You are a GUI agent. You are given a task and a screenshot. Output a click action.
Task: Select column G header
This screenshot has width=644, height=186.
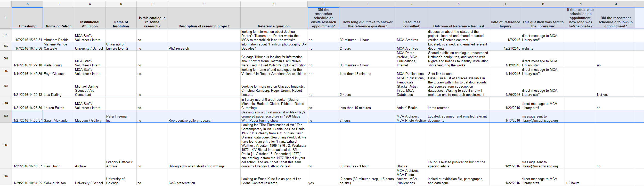click(274, 4)
